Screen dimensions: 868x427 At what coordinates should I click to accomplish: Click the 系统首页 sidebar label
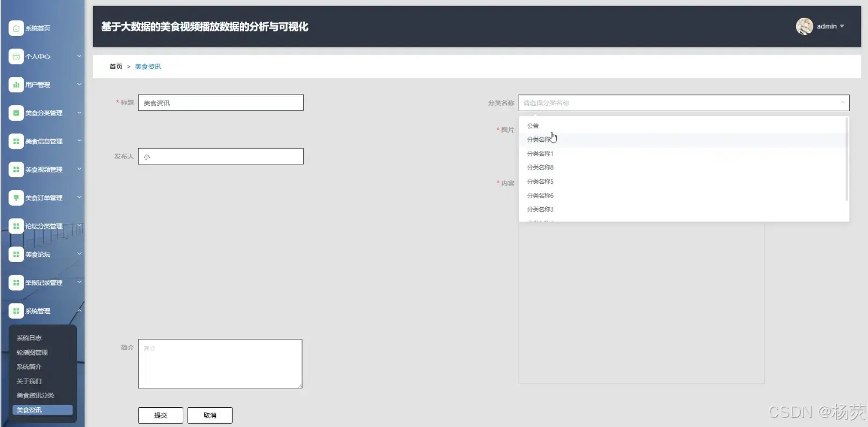tap(38, 28)
